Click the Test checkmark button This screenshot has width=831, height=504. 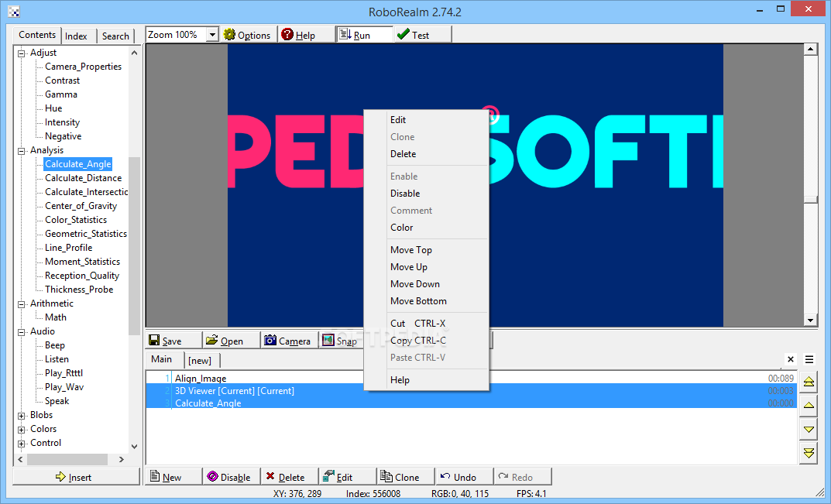point(422,35)
